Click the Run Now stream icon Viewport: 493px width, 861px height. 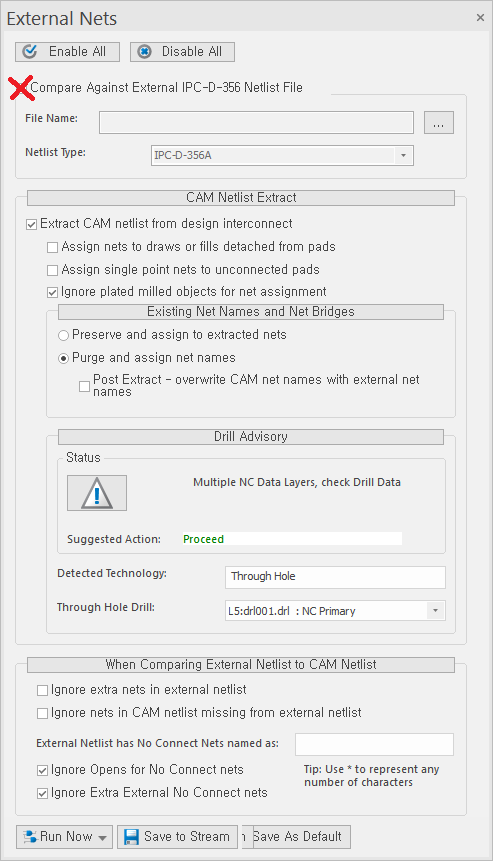[x=30, y=837]
